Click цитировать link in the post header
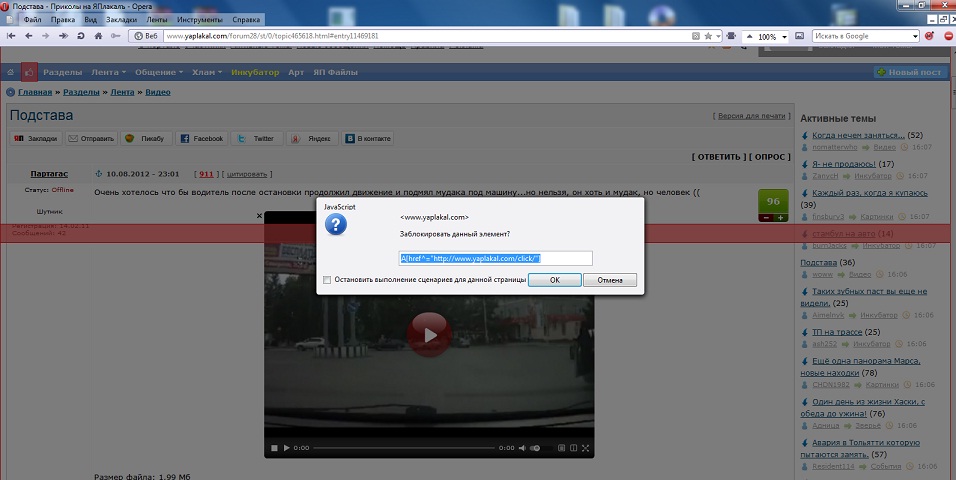956x480 pixels. pos(247,174)
